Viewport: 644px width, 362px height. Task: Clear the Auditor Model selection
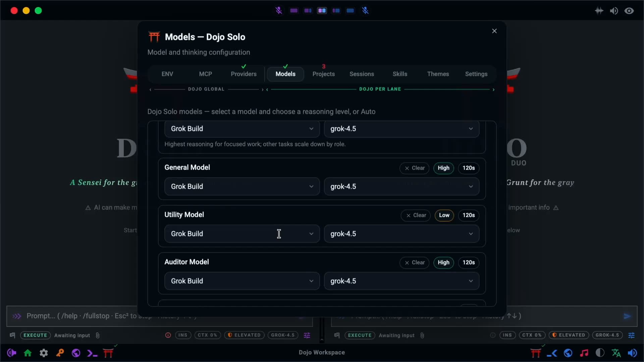coord(414,262)
